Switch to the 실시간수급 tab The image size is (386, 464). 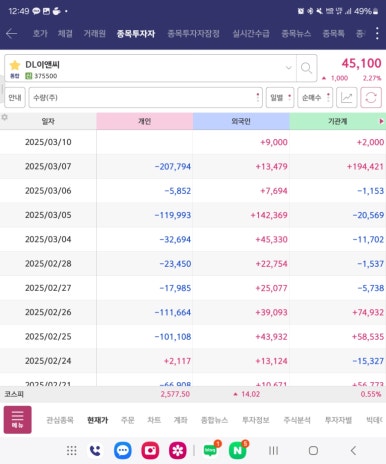[x=251, y=33]
